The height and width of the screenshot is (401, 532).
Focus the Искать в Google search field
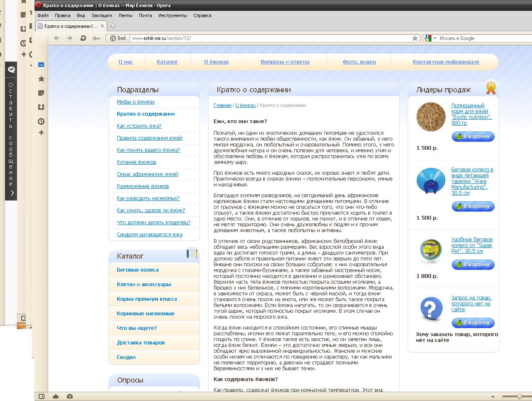click(485, 38)
